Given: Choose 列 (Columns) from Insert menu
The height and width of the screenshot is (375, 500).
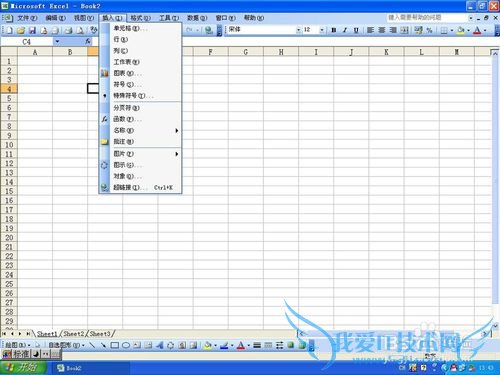Looking at the screenshot, I should coord(140,51).
